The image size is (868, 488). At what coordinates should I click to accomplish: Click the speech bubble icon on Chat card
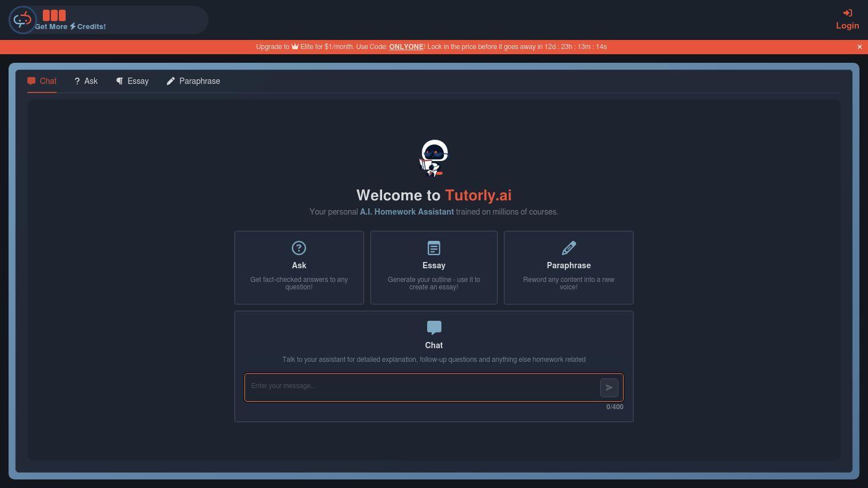tap(434, 328)
